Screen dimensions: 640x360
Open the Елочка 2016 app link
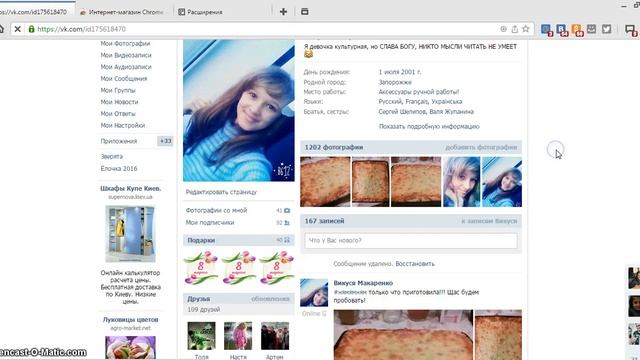click(119, 168)
